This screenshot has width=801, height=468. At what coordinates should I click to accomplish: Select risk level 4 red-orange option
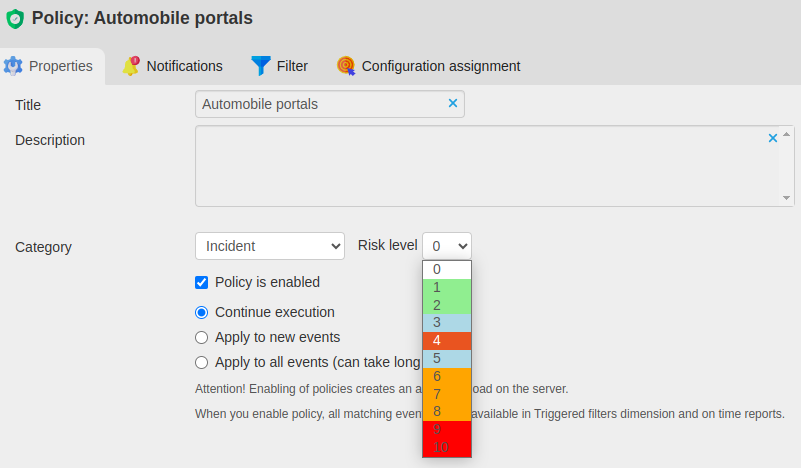pyautogui.click(x=447, y=340)
